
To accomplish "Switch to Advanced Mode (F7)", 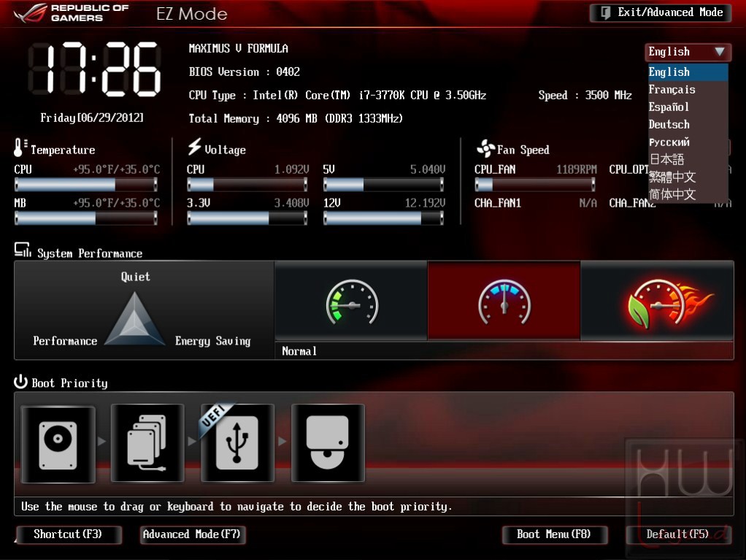I will click(x=192, y=534).
